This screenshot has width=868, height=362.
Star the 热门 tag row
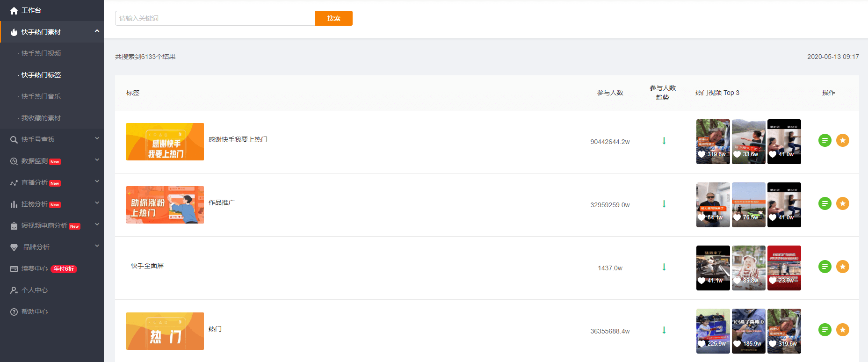coord(842,330)
